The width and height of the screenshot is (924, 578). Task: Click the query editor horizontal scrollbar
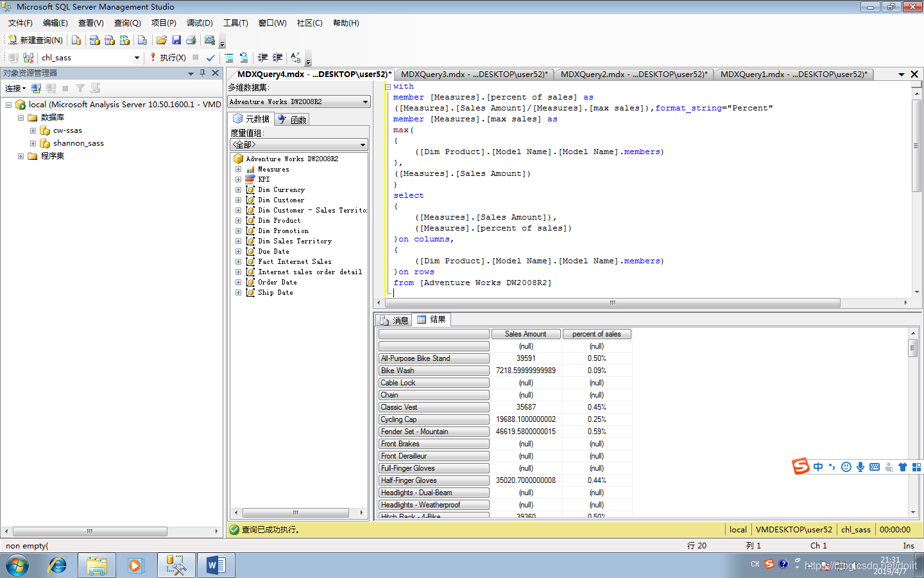pyautogui.click(x=612, y=302)
